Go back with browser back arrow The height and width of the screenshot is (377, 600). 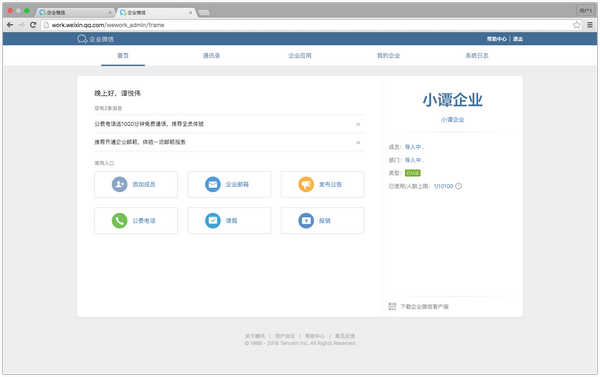(10, 25)
